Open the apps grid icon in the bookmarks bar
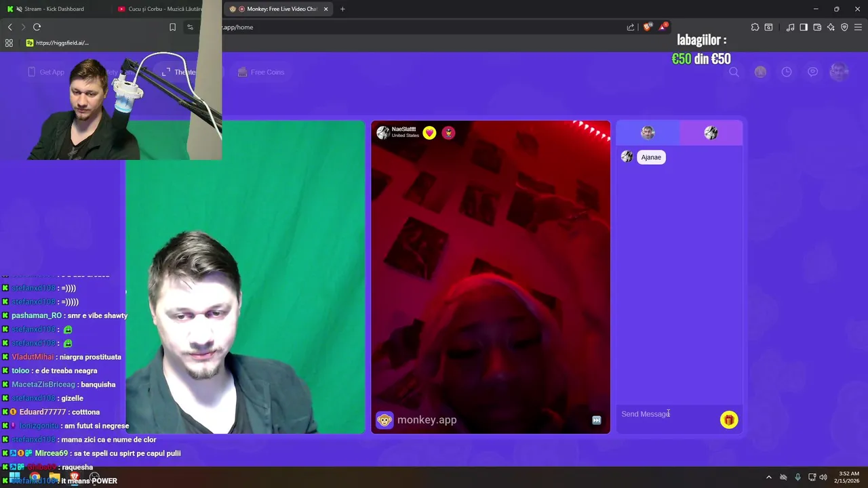This screenshot has height=488, width=868. pos(9,43)
